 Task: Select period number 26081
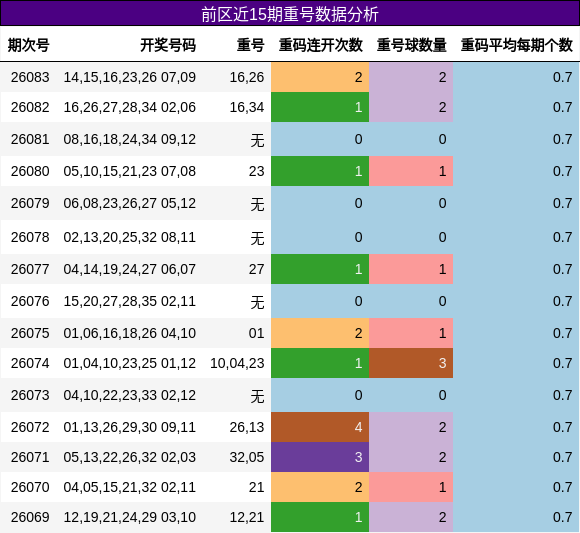coord(30,139)
